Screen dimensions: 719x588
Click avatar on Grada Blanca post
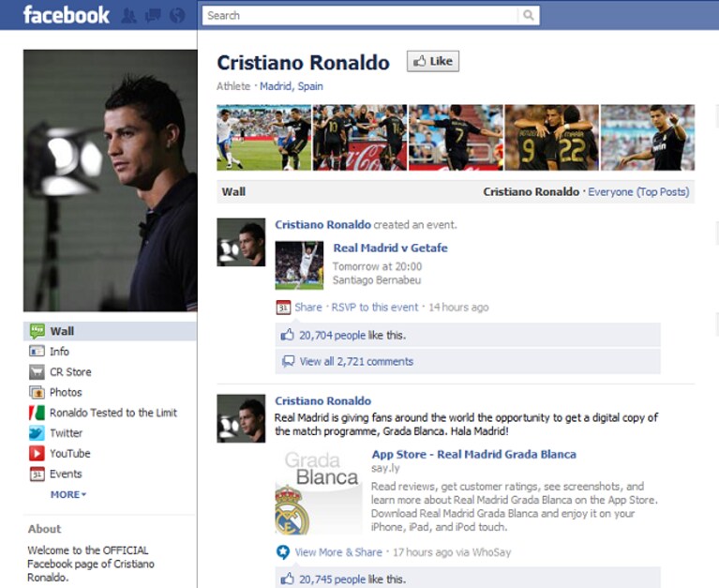[241, 418]
